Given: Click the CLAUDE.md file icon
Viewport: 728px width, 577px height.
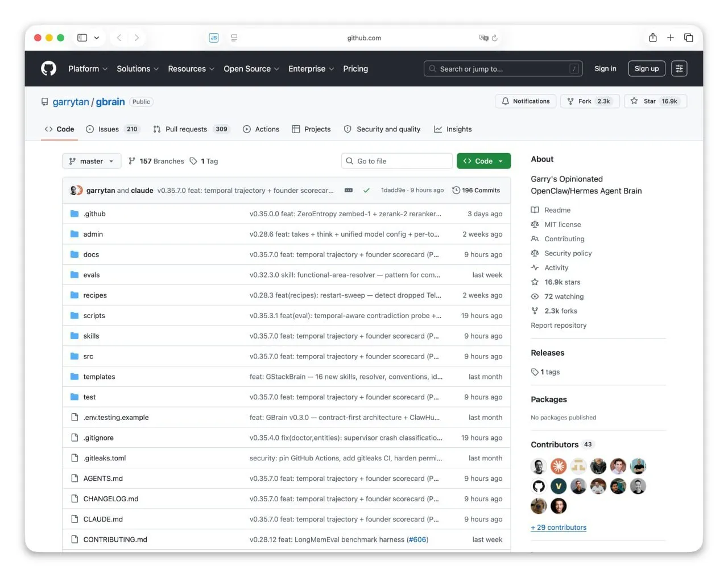Looking at the screenshot, I should point(75,519).
